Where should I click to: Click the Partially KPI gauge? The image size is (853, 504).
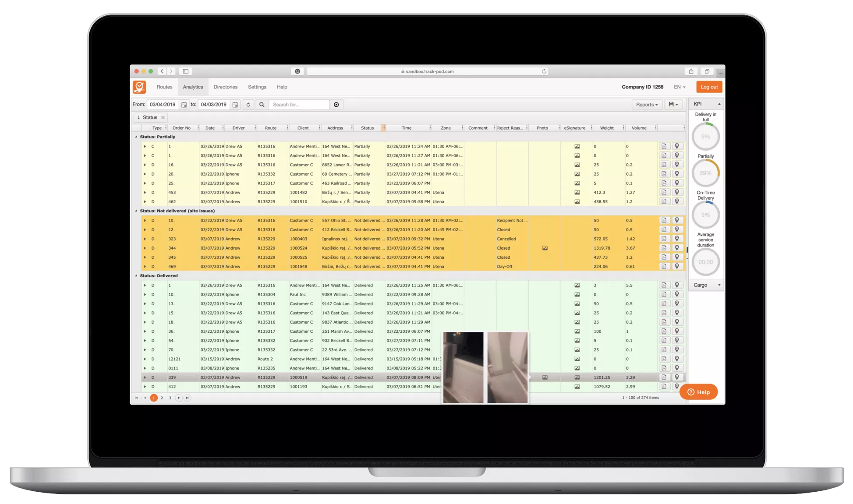click(x=705, y=173)
